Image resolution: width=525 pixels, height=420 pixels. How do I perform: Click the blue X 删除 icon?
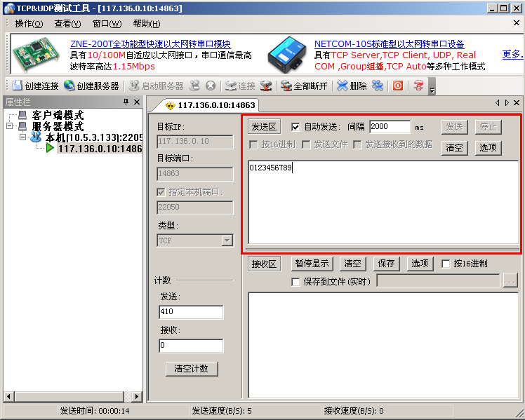(x=343, y=86)
